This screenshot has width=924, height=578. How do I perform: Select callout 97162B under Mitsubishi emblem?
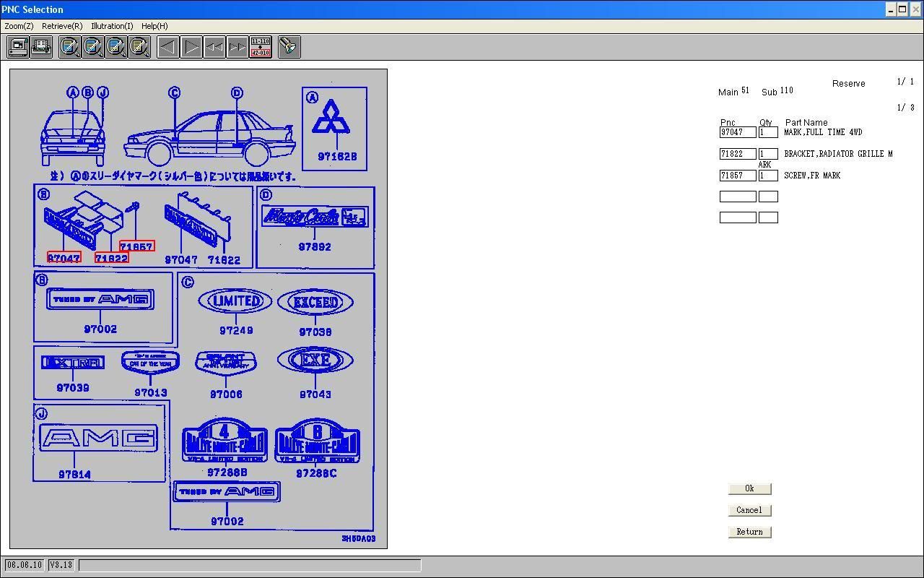click(338, 156)
